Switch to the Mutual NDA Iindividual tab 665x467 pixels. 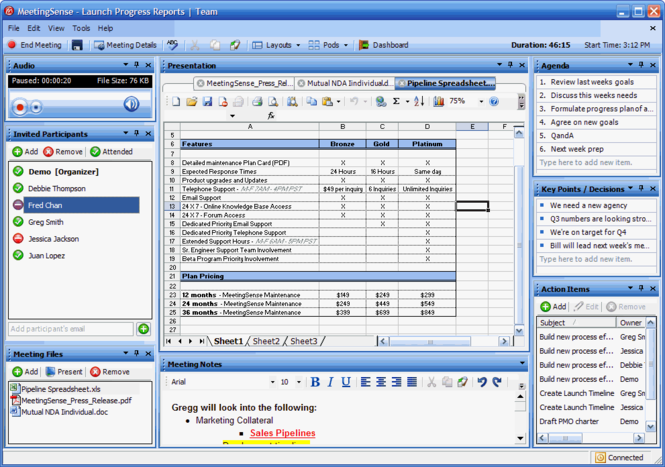click(344, 84)
